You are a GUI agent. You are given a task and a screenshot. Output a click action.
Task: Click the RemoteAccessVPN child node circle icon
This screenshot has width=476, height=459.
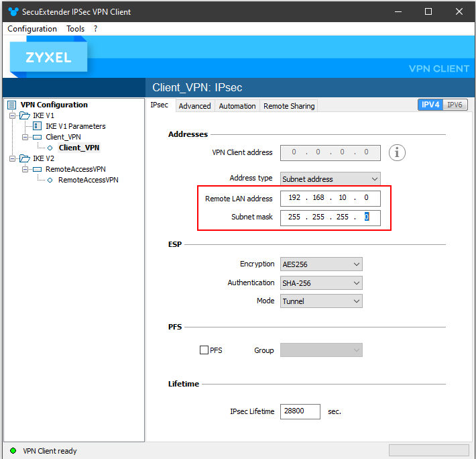50,180
